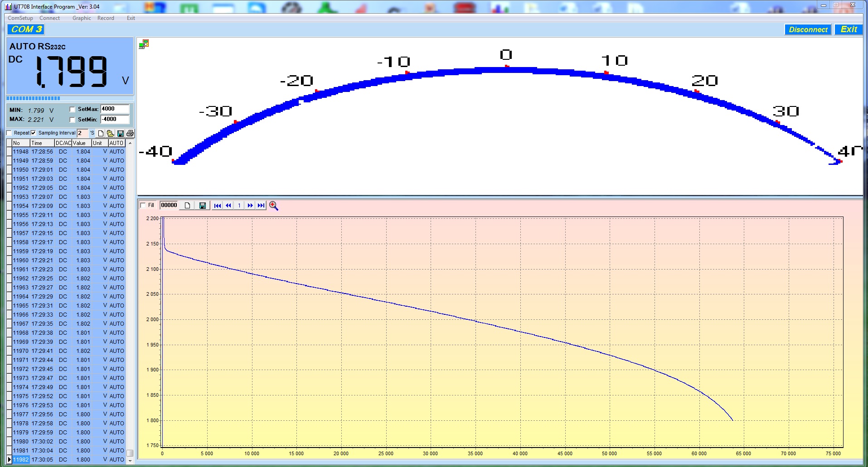
Task: Go to the last graph page
Action: (x=261, y=206)
